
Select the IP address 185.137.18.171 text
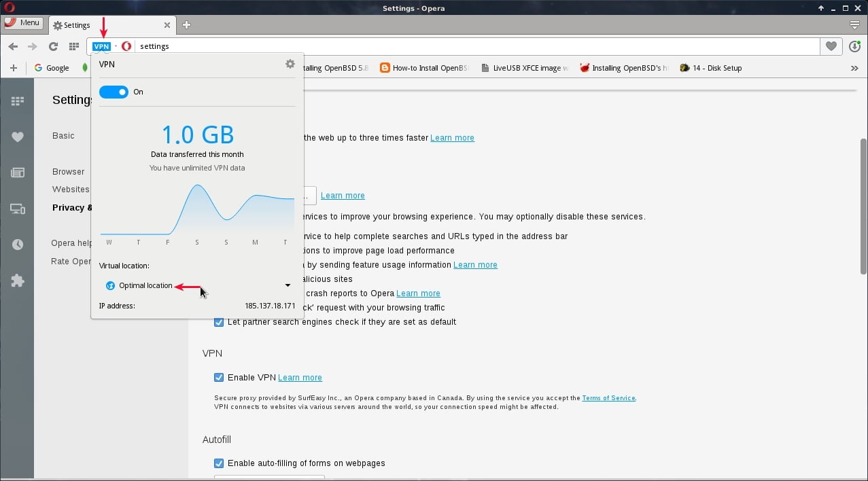[270, 306]
